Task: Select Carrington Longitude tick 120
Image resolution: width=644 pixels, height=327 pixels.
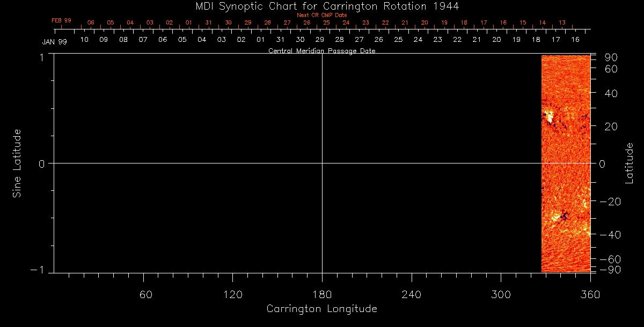Action: click(x=232, y=294)
